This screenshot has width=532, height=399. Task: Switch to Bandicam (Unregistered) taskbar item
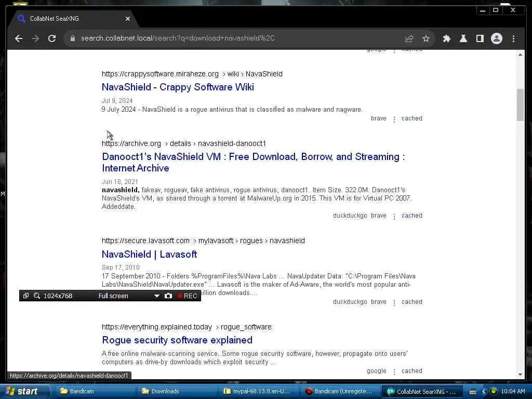click(339, 391)
